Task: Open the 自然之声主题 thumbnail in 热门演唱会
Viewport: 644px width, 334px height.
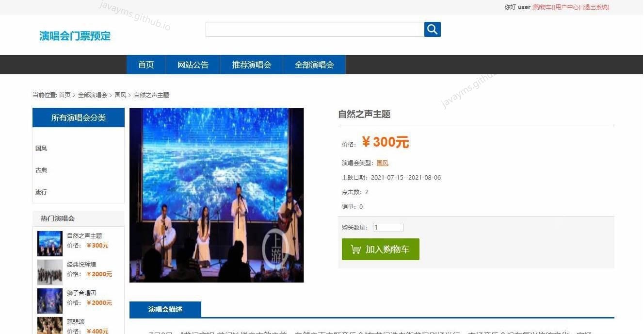Action: point(50,243)
